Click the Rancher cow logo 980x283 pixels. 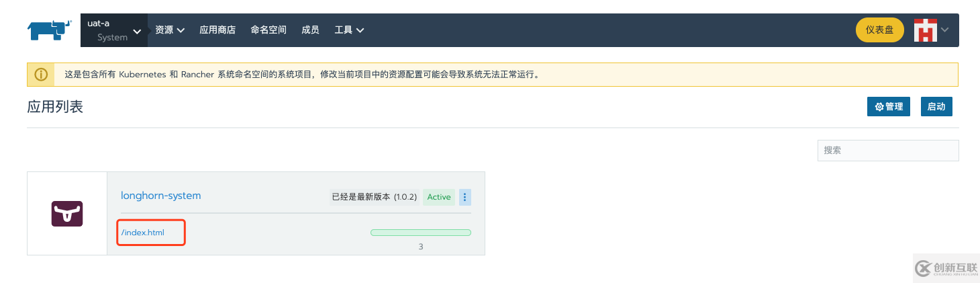[49, 30]
